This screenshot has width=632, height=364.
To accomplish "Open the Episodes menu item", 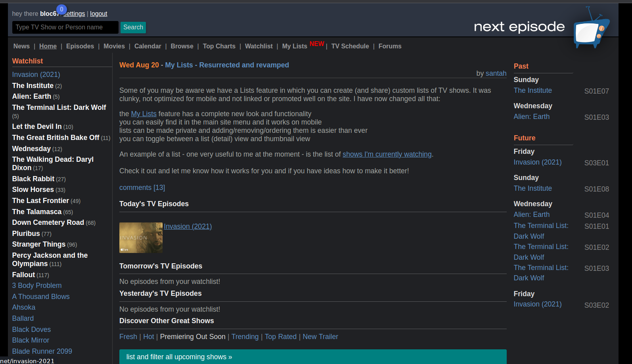I will point(80,46).
